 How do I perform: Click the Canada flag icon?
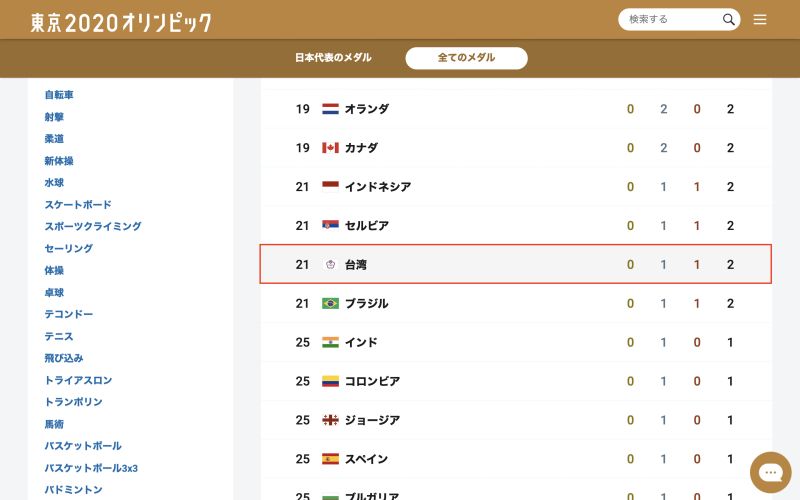(330, 147)
